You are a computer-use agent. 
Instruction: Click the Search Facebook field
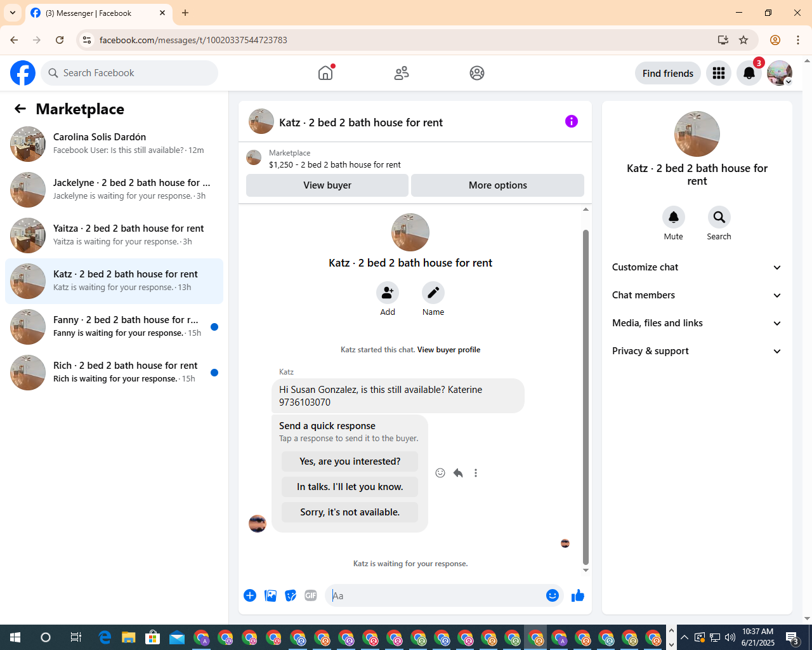pos(130,73)
